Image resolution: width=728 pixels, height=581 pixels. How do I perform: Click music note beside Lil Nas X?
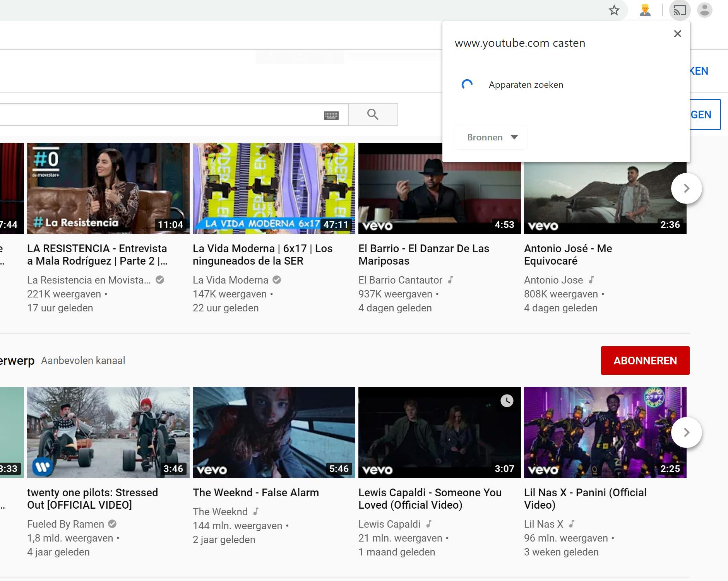[x=572, y=524]
